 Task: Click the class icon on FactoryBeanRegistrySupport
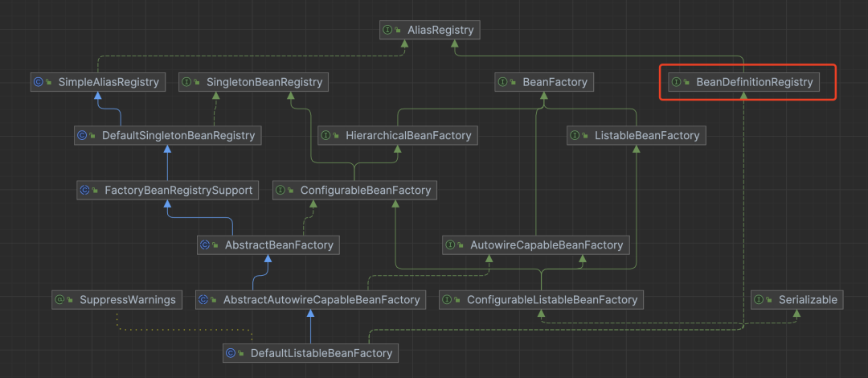tap(84, 191)
